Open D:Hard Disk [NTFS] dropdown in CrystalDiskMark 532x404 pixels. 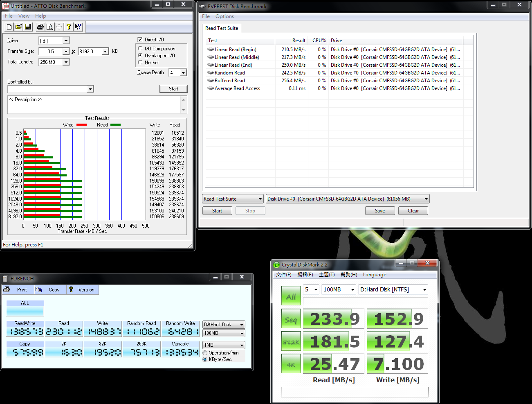click(x=393, y=289)
